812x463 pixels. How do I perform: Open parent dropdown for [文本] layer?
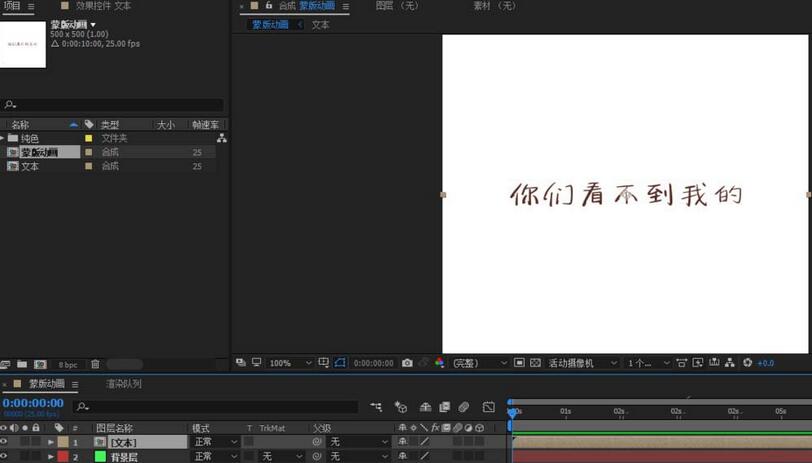[x=359, y=442]
